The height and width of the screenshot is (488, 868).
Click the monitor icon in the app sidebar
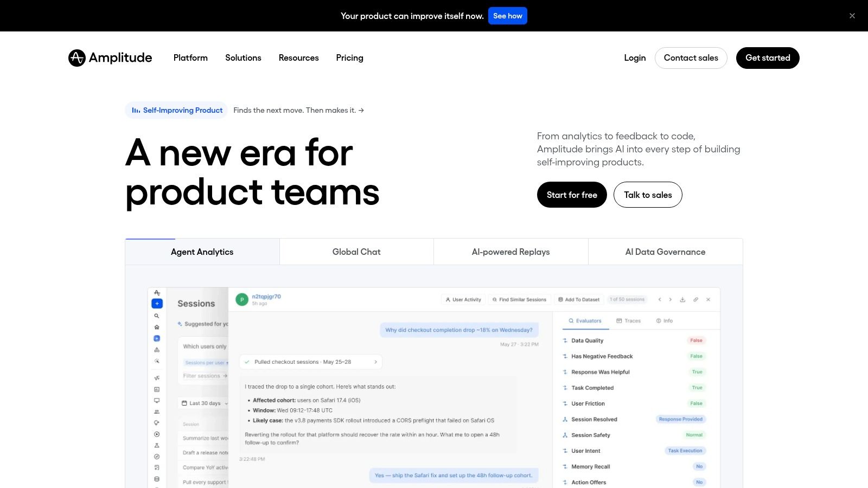157,401
